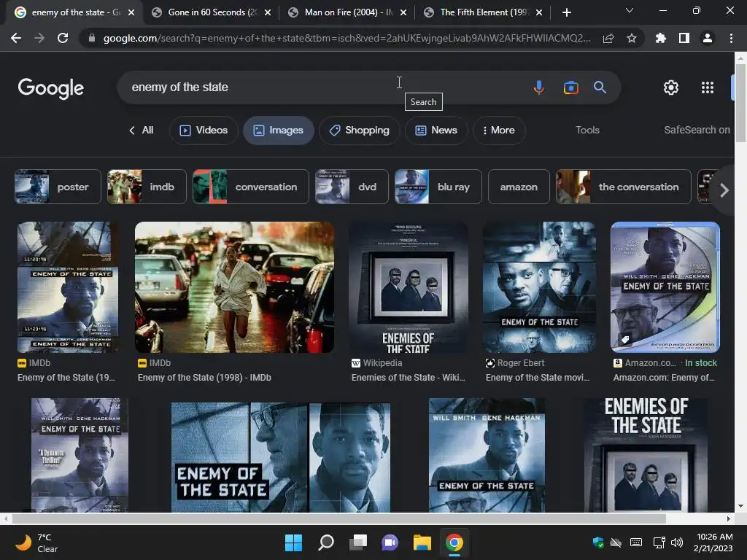This screenshot has width=747, height=560.
Task: Open the Chrome profile avatar
Action: click(708, 38)
